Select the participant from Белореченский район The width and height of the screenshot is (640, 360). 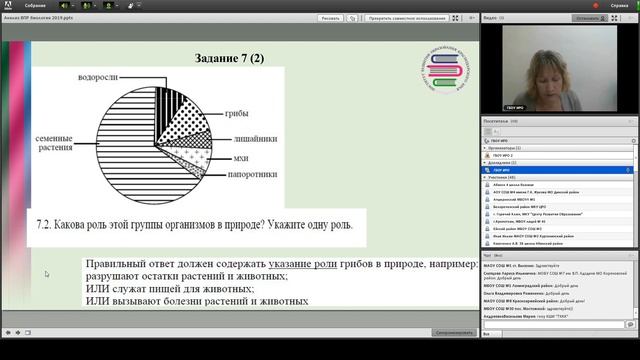pos(558,207)
